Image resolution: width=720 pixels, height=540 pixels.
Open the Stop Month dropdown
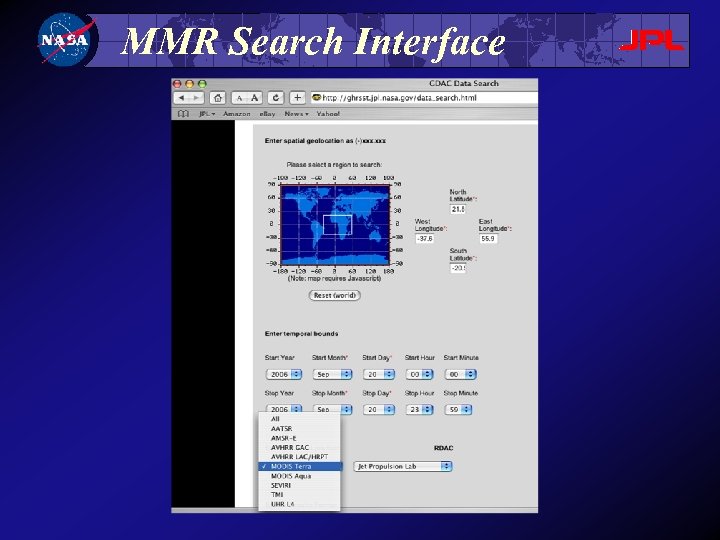[332, 409]
